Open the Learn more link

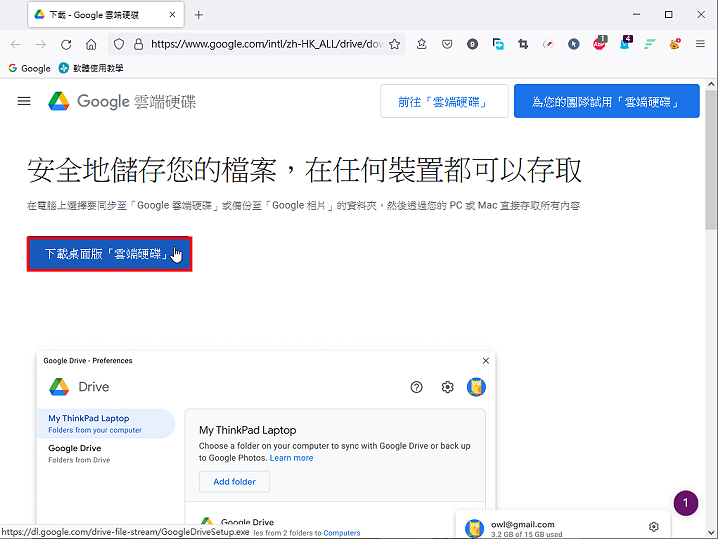pos(291,458)
